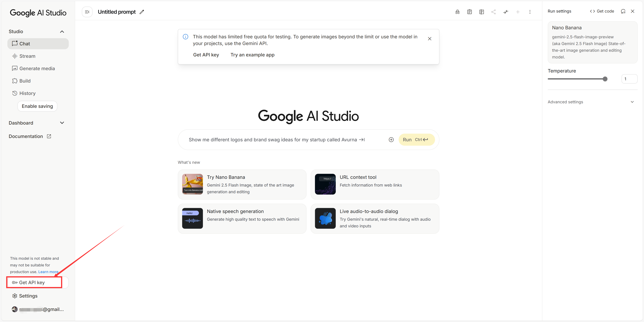Open Try Nano Banana card

point(242,185)
